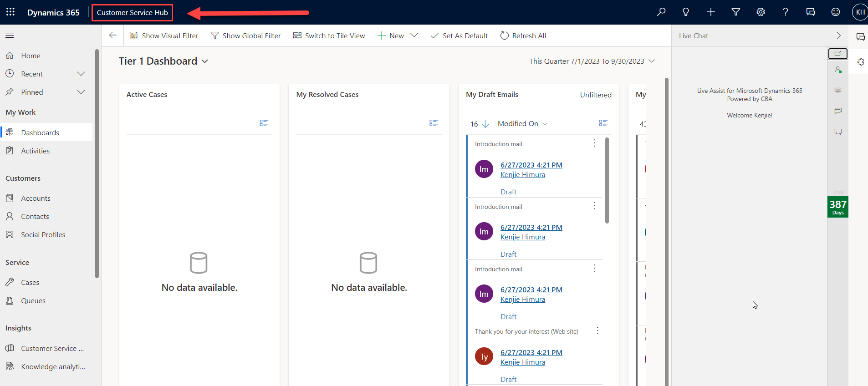Click the Dynamics 365 title

(x=53, y=12)
